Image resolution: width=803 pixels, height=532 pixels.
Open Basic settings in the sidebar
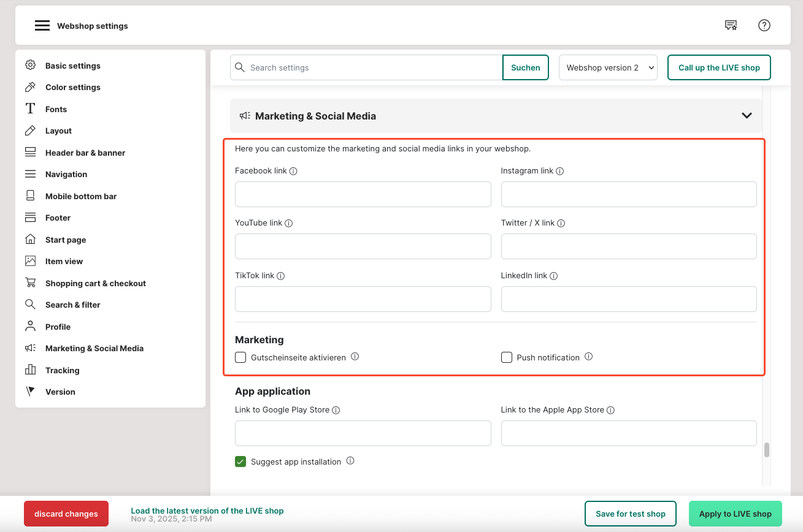[x=72, y=66]
